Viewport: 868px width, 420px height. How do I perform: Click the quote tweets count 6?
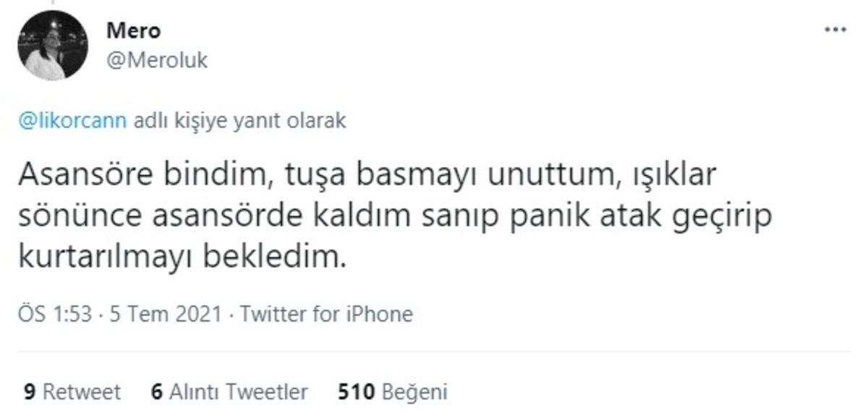[x=156, y=392]
